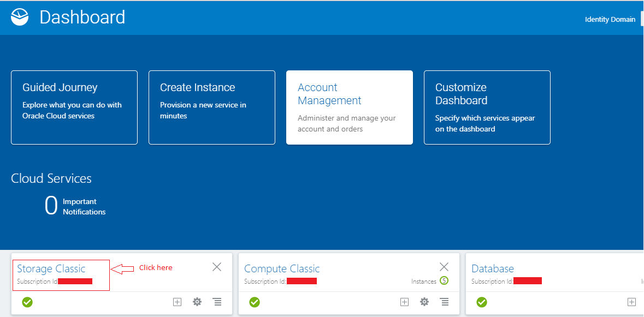Close the Storage Classic card

click(x=217, y=267)
